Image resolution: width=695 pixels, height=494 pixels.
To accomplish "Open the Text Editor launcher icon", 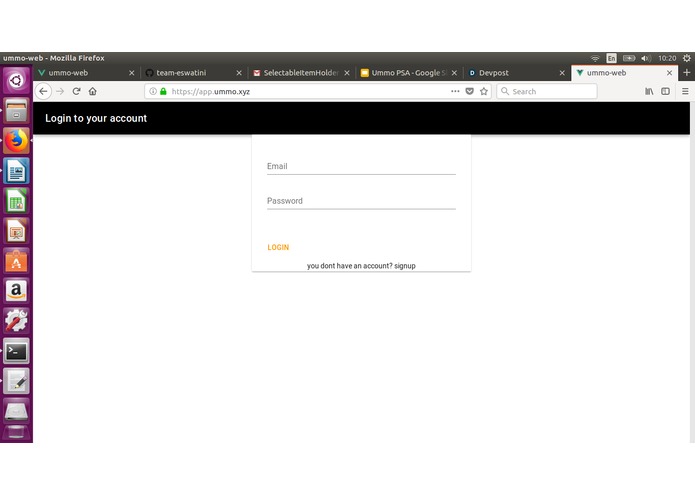I will [x=16, y=381].
